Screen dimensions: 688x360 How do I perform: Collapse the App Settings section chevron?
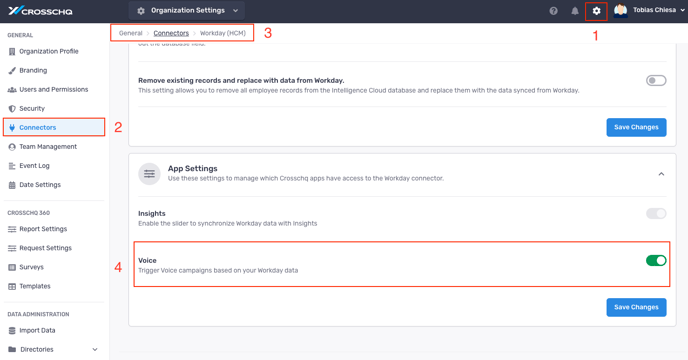pos(661,174)
